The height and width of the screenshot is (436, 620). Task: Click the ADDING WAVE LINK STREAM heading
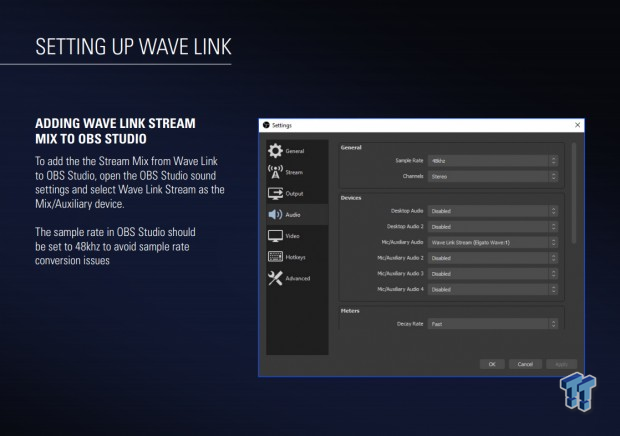115,131
